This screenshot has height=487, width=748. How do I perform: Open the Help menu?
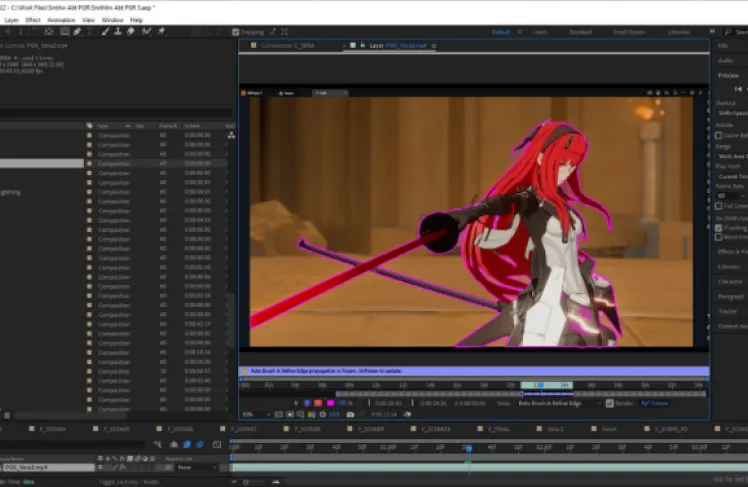pos(136,20)
